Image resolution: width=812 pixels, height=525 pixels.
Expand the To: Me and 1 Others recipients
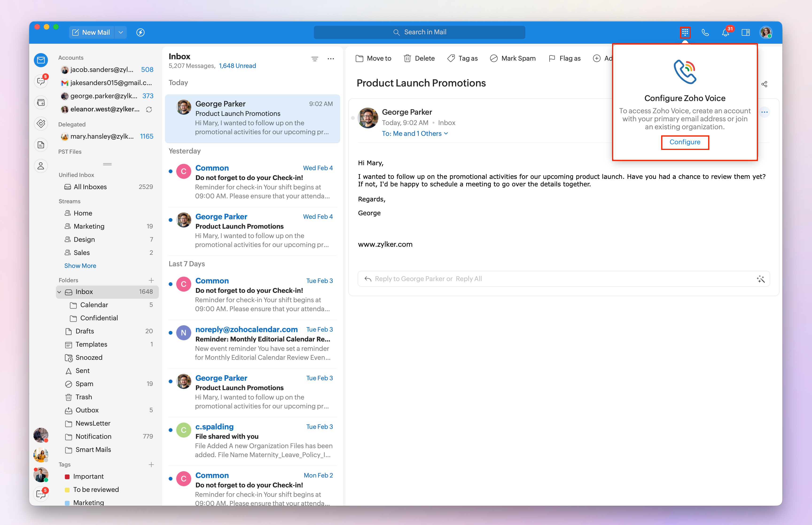point(415,134)
